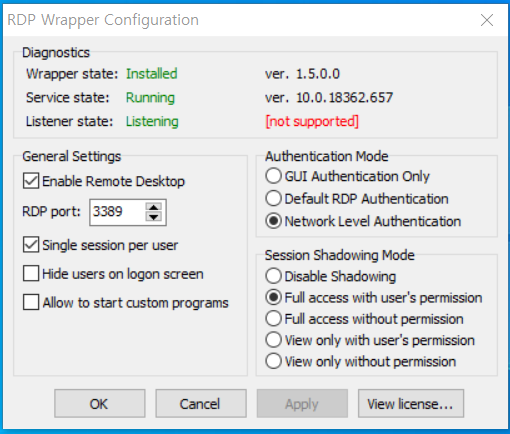Click the General Settings group heading
The width and height of the screenshot is (510, 434).
point(72,156)
